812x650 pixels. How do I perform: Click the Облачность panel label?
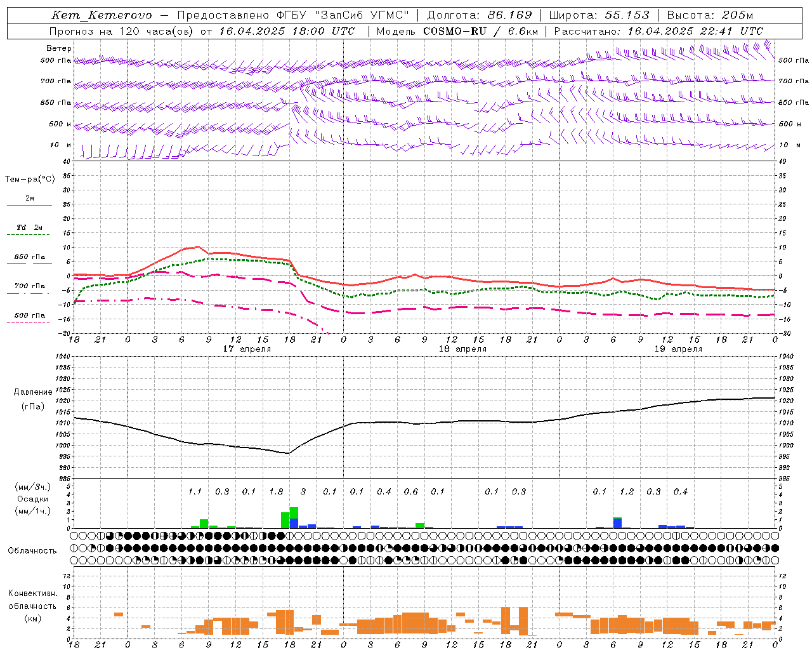point(32,551)
